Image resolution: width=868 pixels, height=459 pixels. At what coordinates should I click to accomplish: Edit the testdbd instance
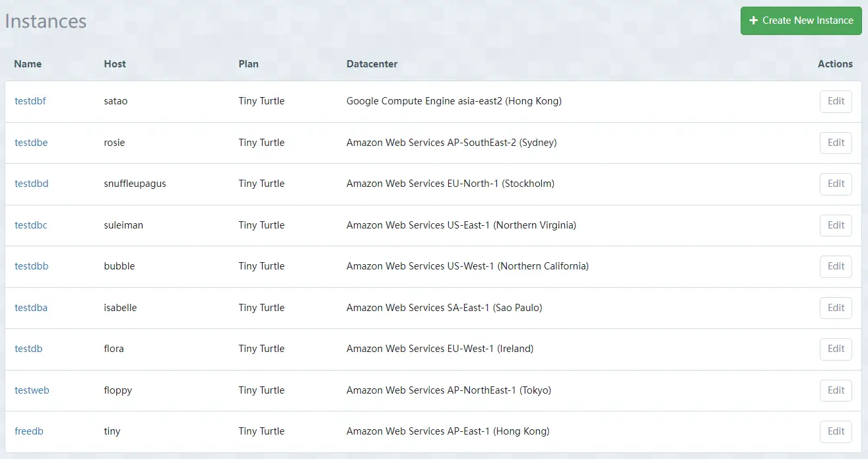click(836, 184)
